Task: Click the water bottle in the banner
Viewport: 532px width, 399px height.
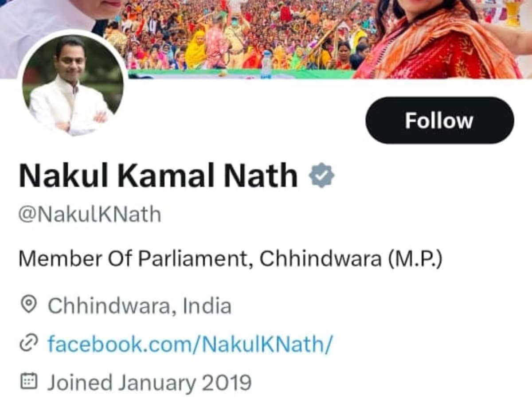Action: click(266, 65)
